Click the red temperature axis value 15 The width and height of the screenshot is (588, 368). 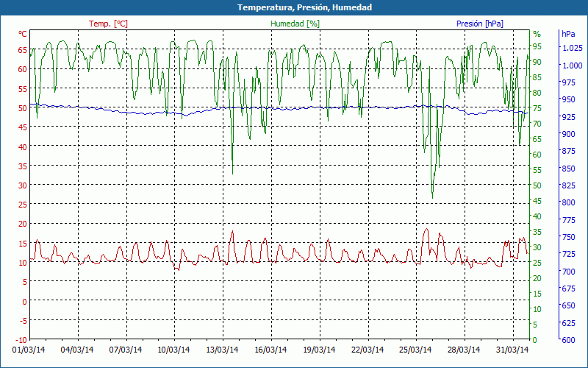(23, 244)
